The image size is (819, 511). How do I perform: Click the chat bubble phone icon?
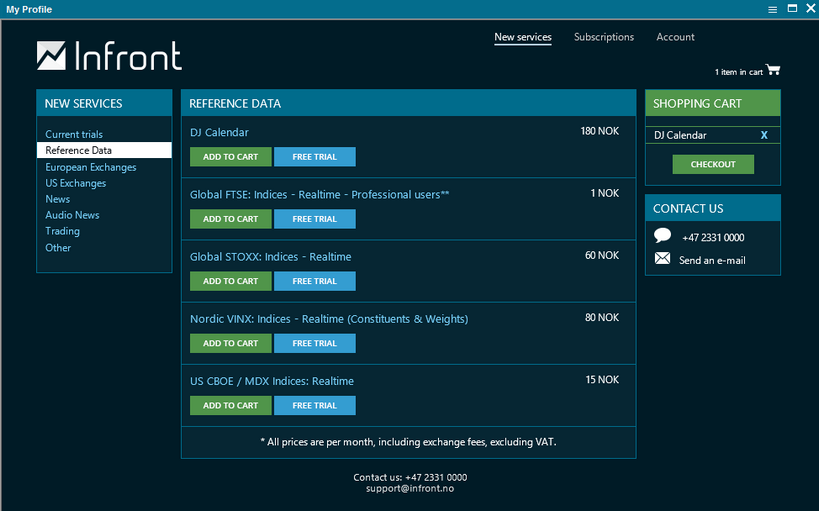click(662, 236)
